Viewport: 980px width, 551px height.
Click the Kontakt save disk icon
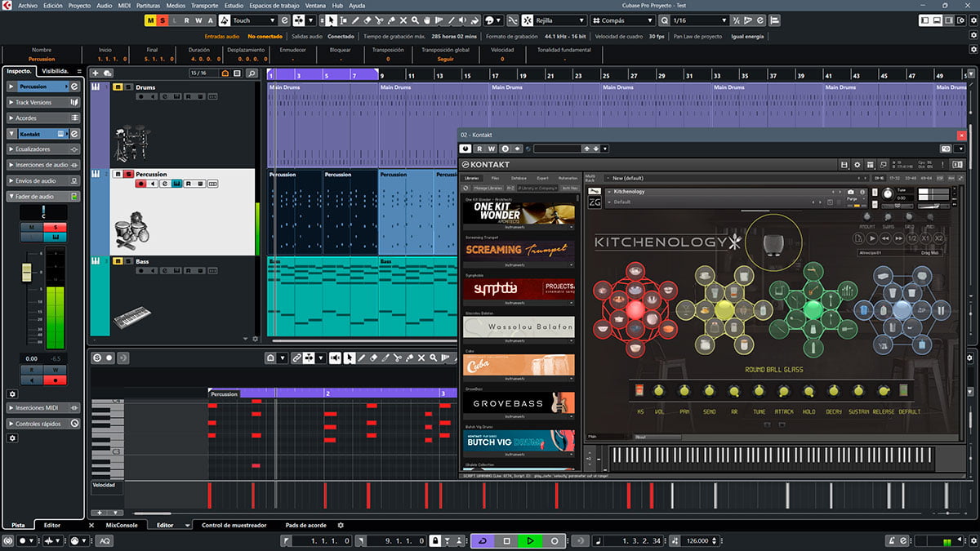[844, 164]
